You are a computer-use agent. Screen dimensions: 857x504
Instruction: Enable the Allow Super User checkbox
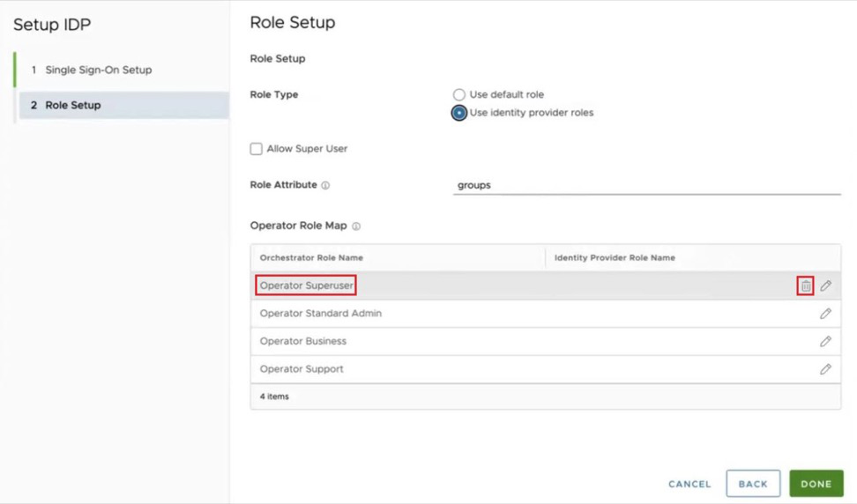[257, 149]
